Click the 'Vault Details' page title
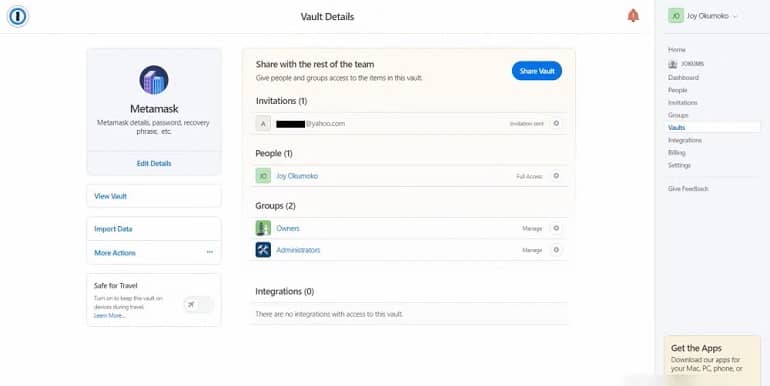This screenshot has height=386, width=770. pyautogui.click(x=327, y=17)
